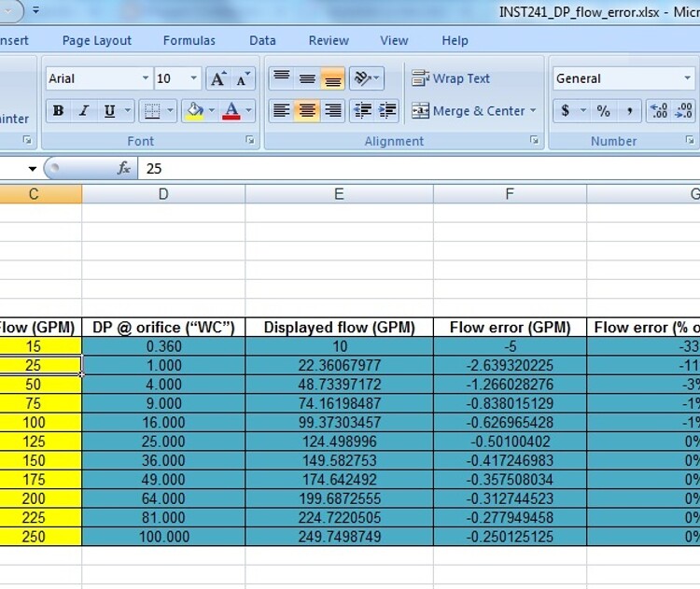The width and height of the screenshot is (700, 589).
Task: Toggle Center horizontal alignment
Action: (307, 111)
